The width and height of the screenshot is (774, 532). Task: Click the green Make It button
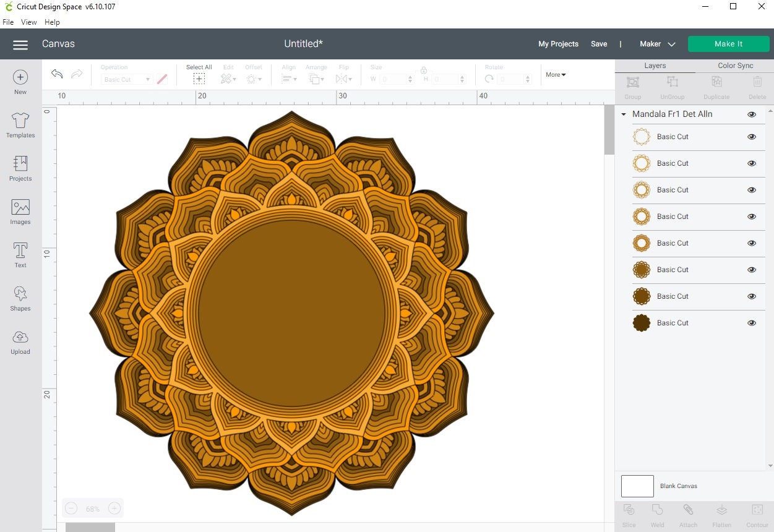[728, 44]
